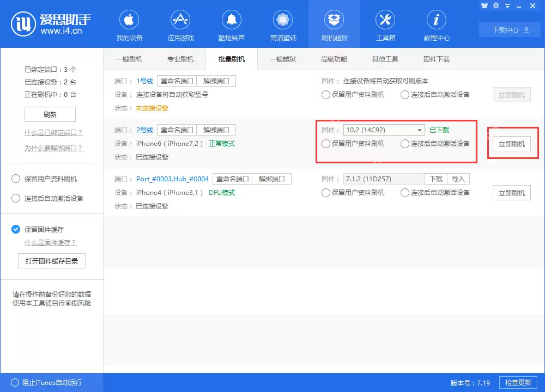Viewport: 545px width, 392px height.
Task: Open the 工具箱 (Toolbox) section
Action: (x=385, y=24)
